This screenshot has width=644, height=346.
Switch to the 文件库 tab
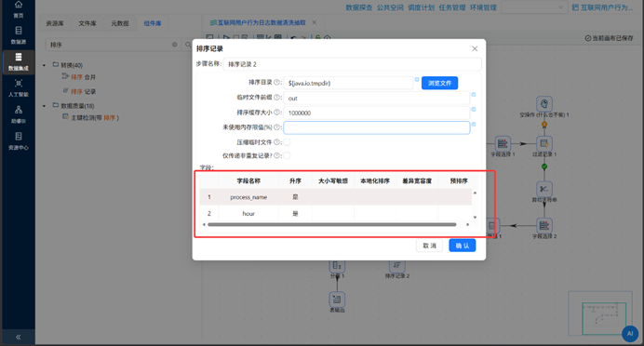click(x=87, y=23)
